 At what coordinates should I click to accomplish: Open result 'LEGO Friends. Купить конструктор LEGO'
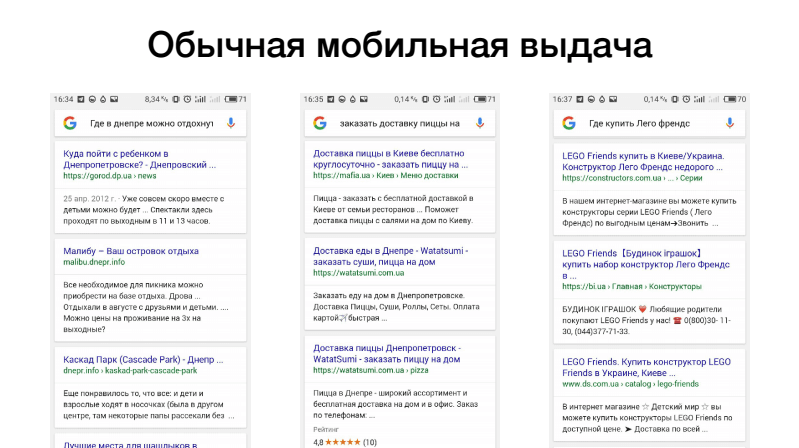point(646,367)
